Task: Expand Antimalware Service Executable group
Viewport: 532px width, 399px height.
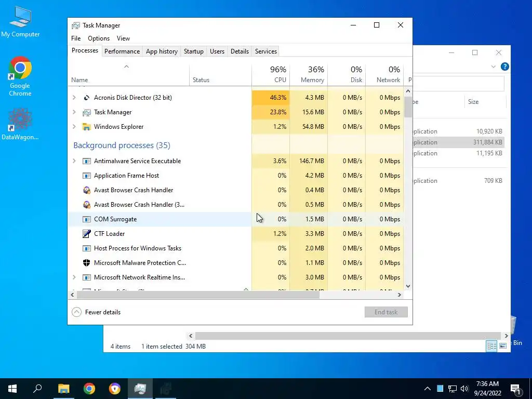Action: pyautogui.click(x=74, y=161)
